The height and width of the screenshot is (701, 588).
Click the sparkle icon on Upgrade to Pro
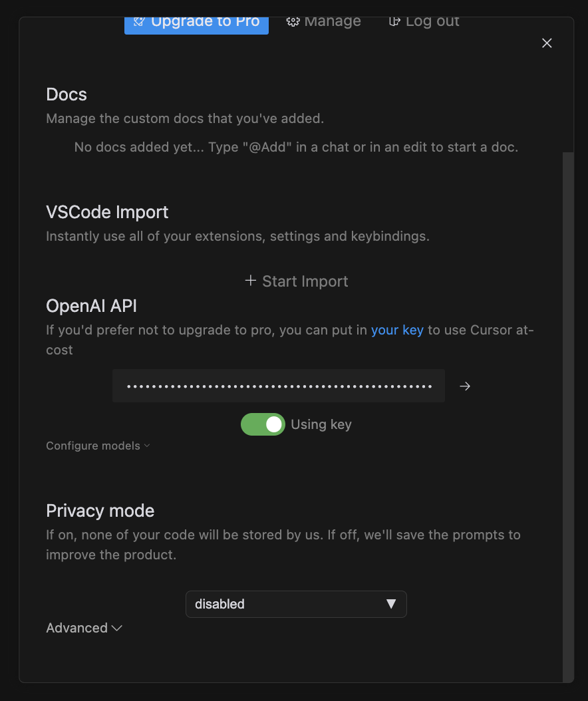pos(139,21)
